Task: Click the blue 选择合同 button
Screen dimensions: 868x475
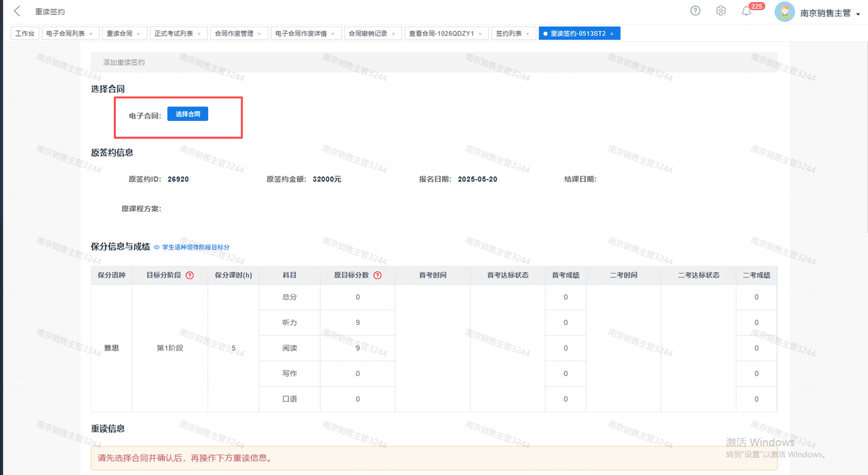Action: pos(188,114)
